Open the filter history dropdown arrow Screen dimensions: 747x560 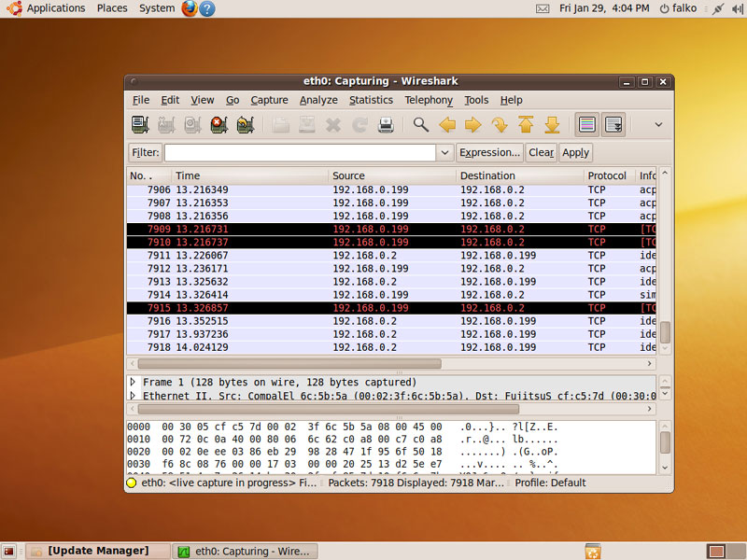pyautogui.click(x=444, y=152)
